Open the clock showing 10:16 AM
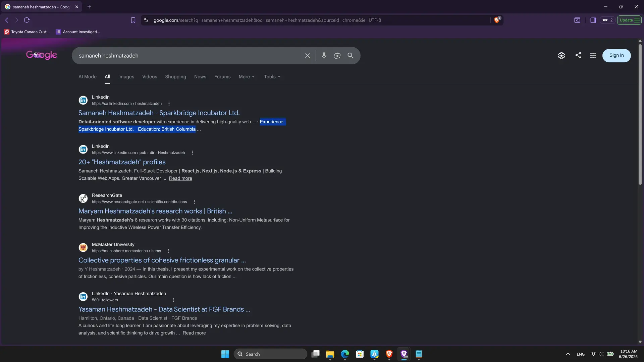Image resolution: width=644 pixels, height=362 pixels. pyautogui.click(x=629, y=354)
